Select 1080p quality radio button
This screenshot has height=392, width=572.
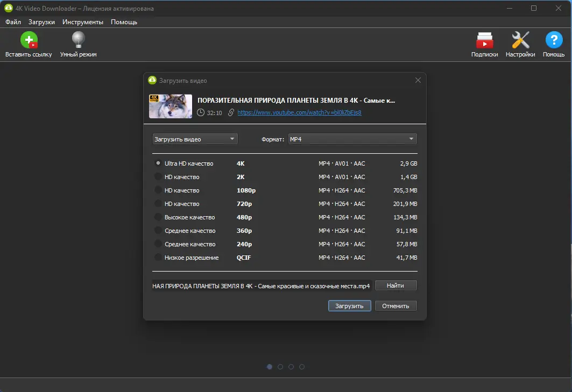coord(158,190)
